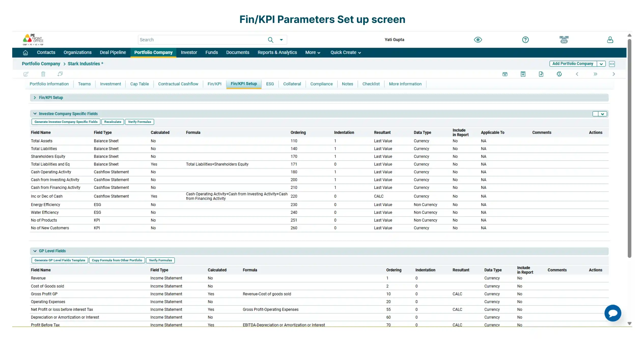644x339 pixels.
Task: Click the vertical scrollbar thumb
Action: [629, 148]
